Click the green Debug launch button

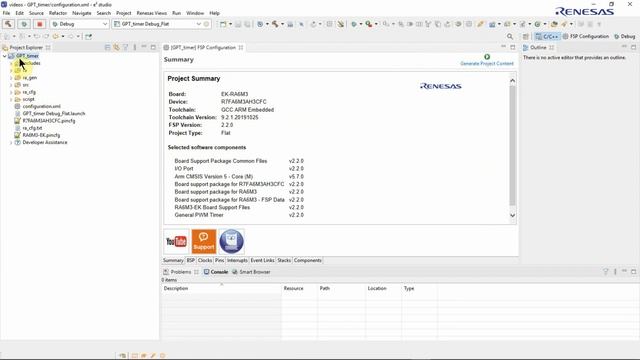click(x=24, y=24)
